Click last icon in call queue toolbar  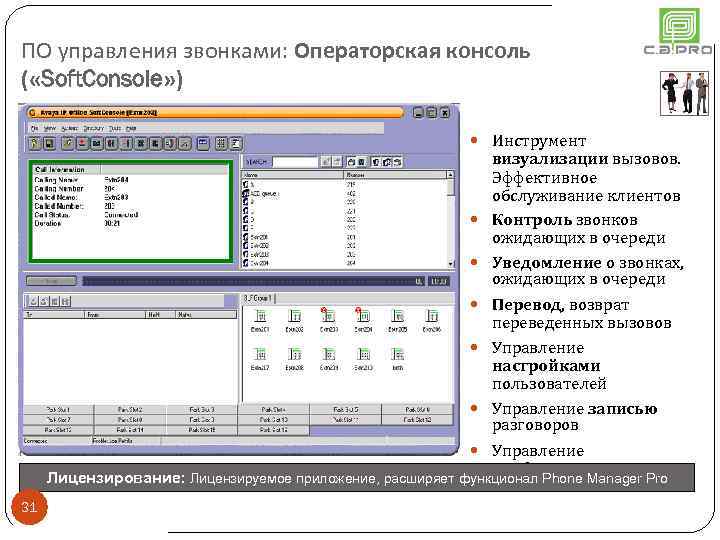pos(66,301)
